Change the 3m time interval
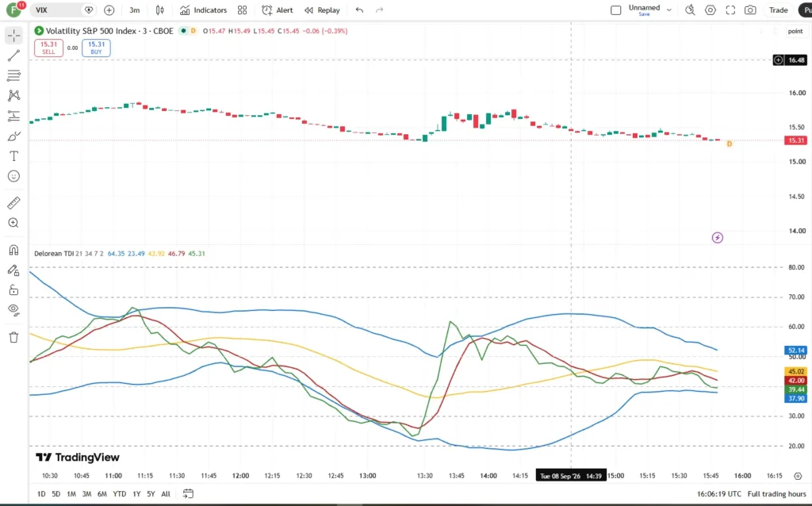Viewport: 812px width, 506px height. [x=135, y=10]
